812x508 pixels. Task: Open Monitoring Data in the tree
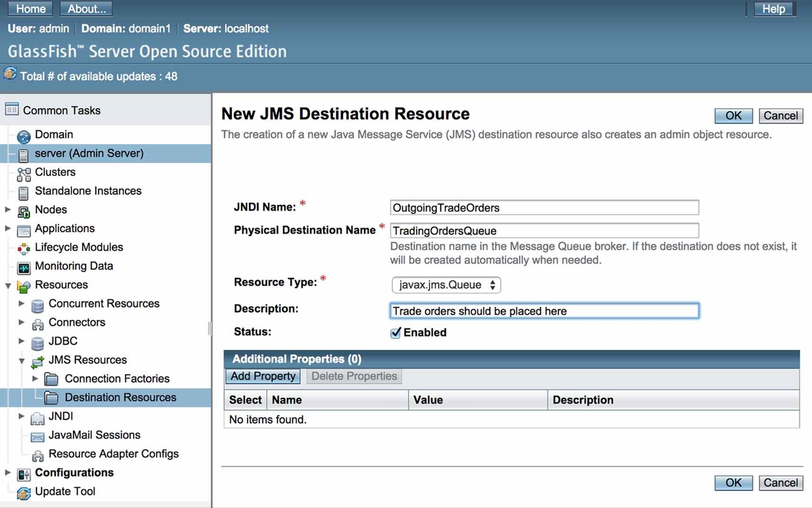pyautogui.click(x=74, y=266)
